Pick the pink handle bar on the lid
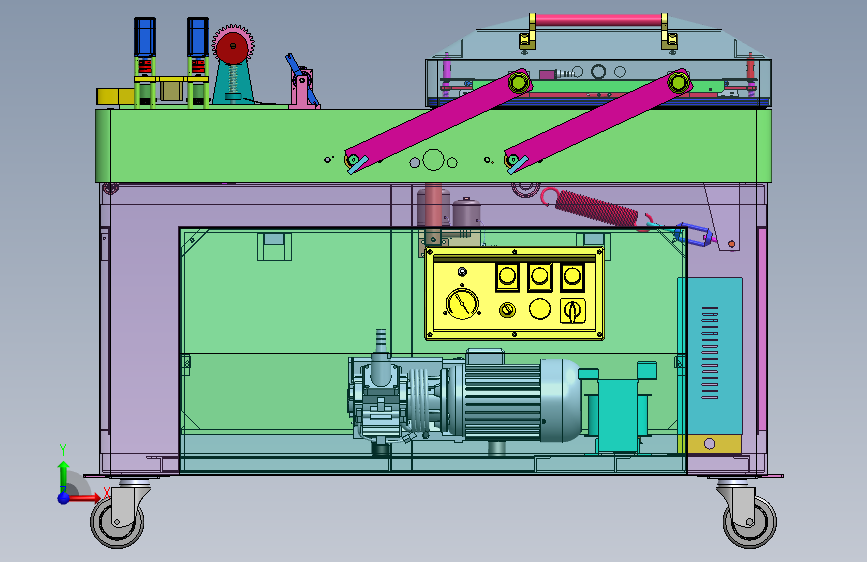The height and width of the screenshot is (562, 867). (x=599, y=20)
